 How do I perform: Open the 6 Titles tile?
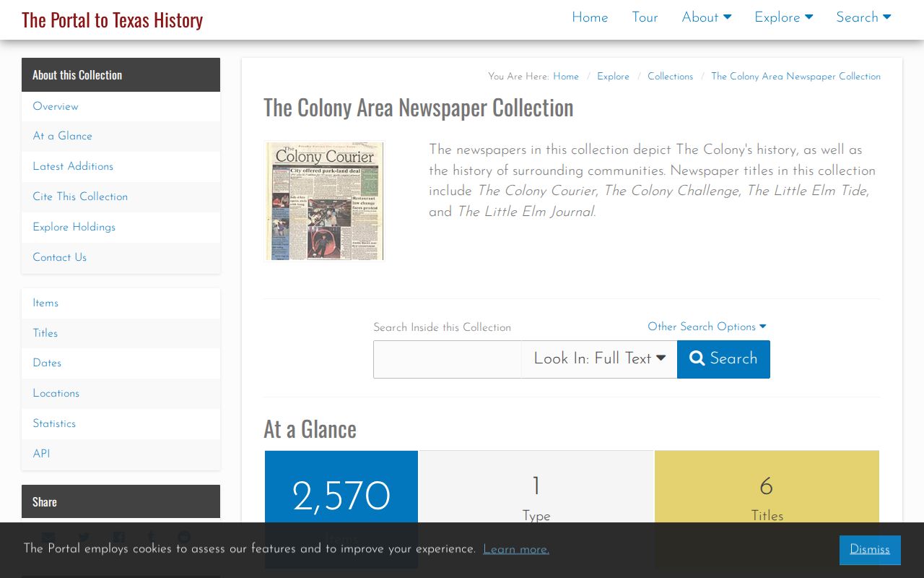click(x=767, y=509)
